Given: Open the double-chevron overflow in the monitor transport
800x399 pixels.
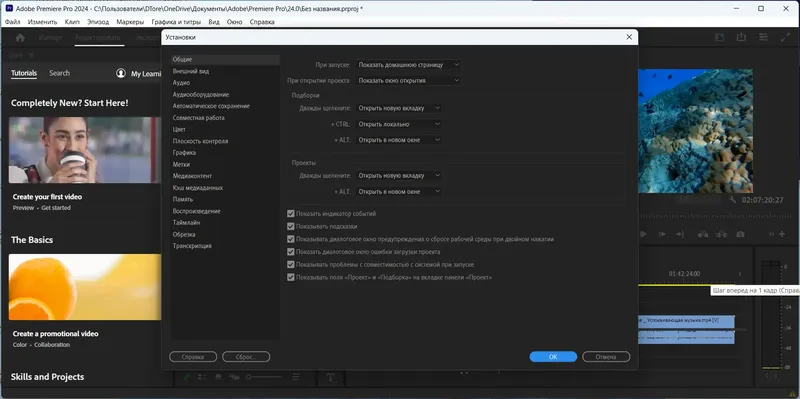Looking at the screenshot, I should coord(771,234).
